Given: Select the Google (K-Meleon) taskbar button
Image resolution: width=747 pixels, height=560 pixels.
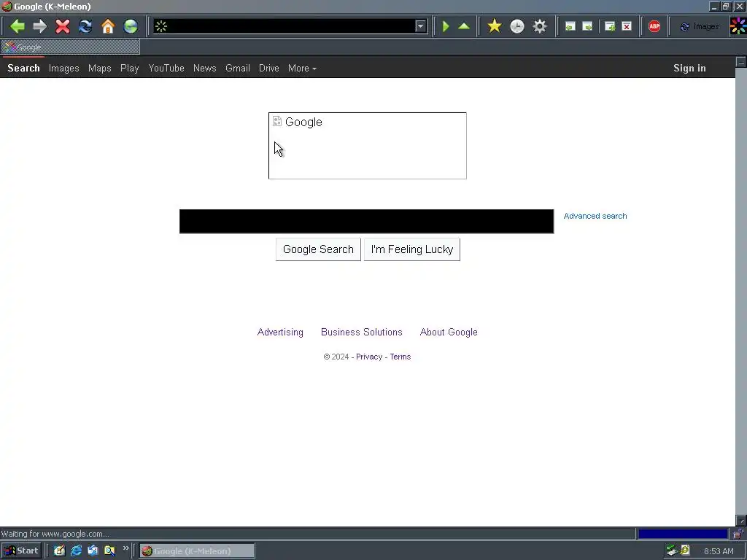Looking at the screenshot, I should 197,551.
